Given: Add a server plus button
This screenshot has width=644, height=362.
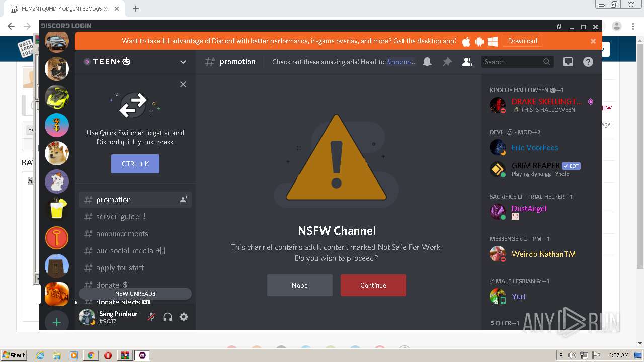Looking at the screenshot, I should [57, 322].
